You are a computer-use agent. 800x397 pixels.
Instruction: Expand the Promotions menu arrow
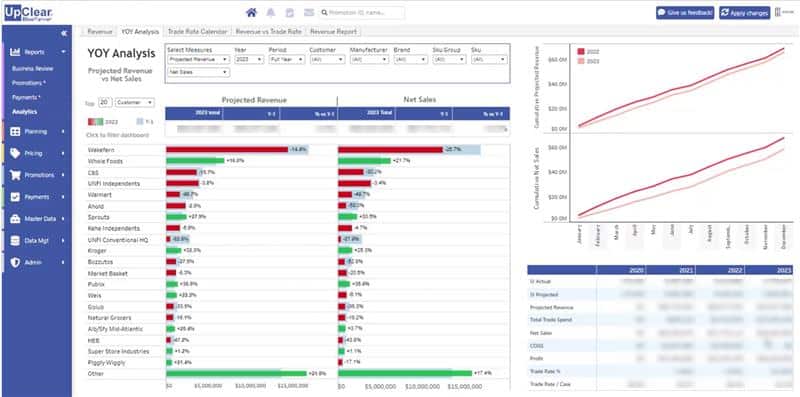pyautogui.click(x=63, y=175)
